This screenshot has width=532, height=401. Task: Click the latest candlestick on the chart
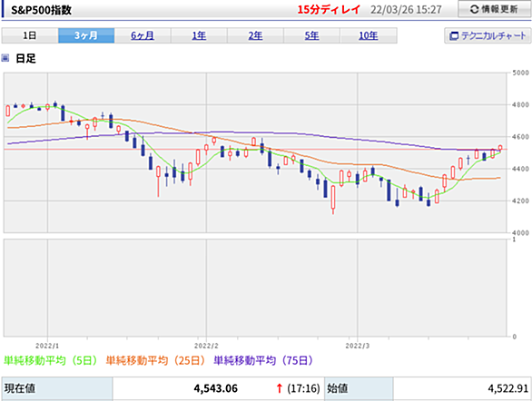[500, 148]
